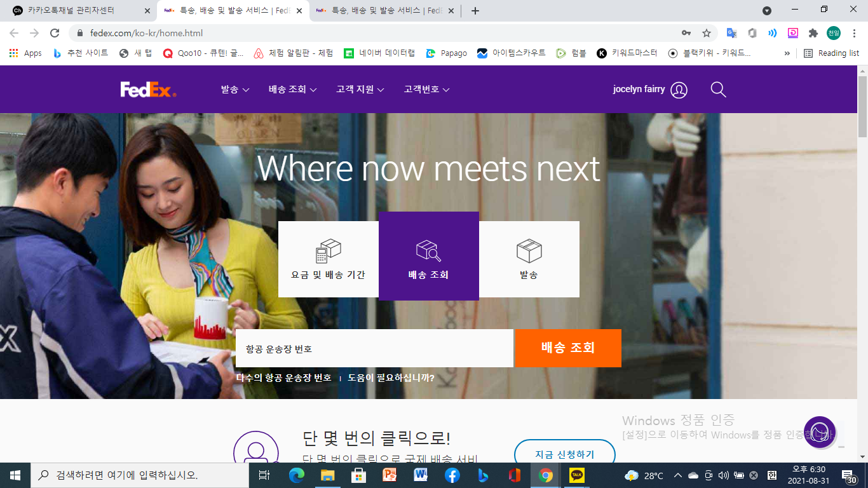Open the 다수의 항공 운송장 번호 link

coord(283,378)
